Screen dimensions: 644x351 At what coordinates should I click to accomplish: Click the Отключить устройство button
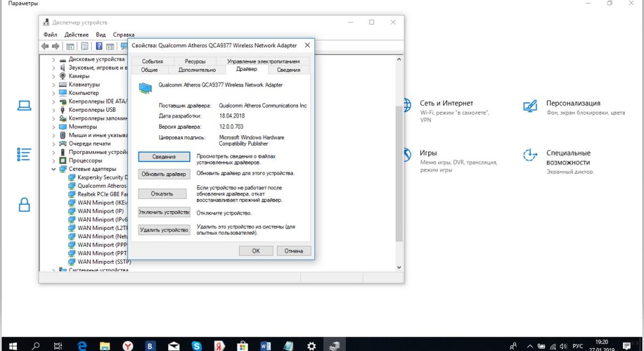pos(164,212)
